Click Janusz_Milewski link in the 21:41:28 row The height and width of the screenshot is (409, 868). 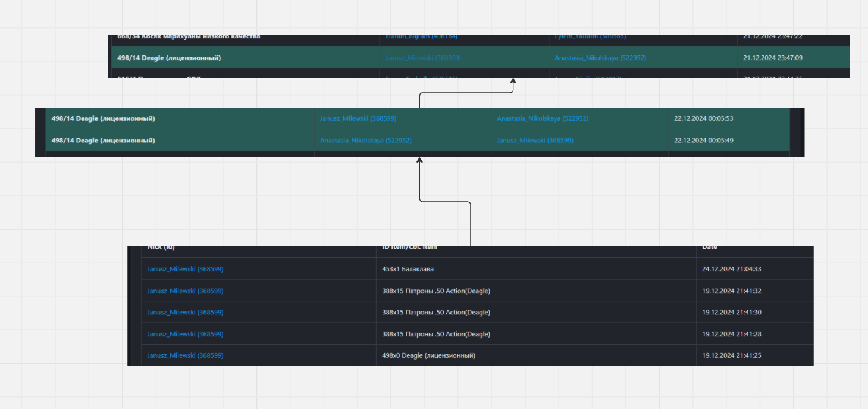pos(185,334)
